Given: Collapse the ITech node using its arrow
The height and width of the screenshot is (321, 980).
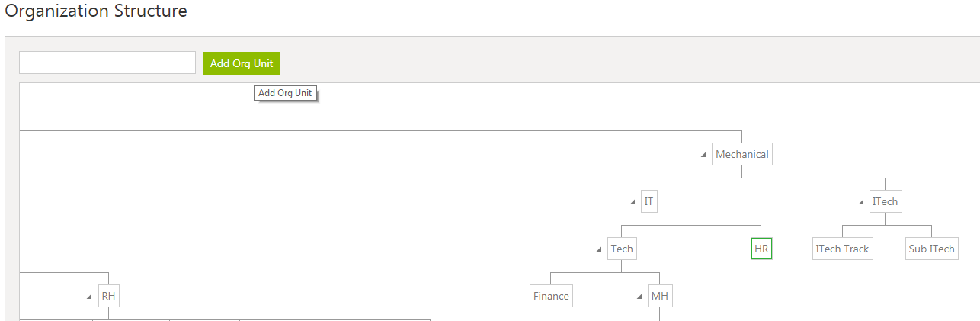Looking at the screenshot, I should click(861, 202).
